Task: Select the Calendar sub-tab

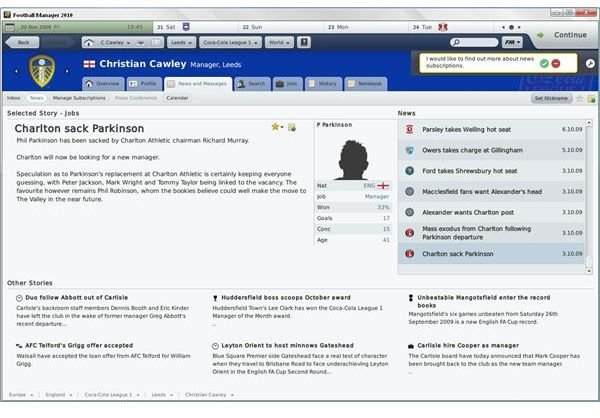Action: 177,98
